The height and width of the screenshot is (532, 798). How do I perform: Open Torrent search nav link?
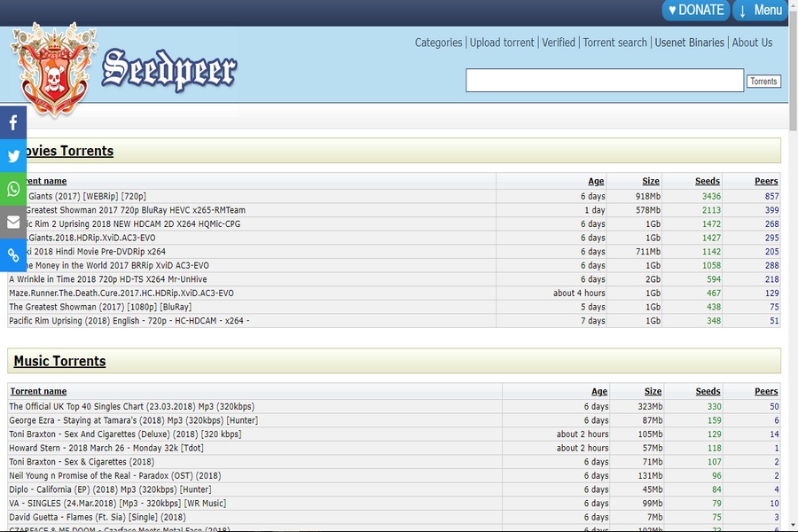pos(614,43)
